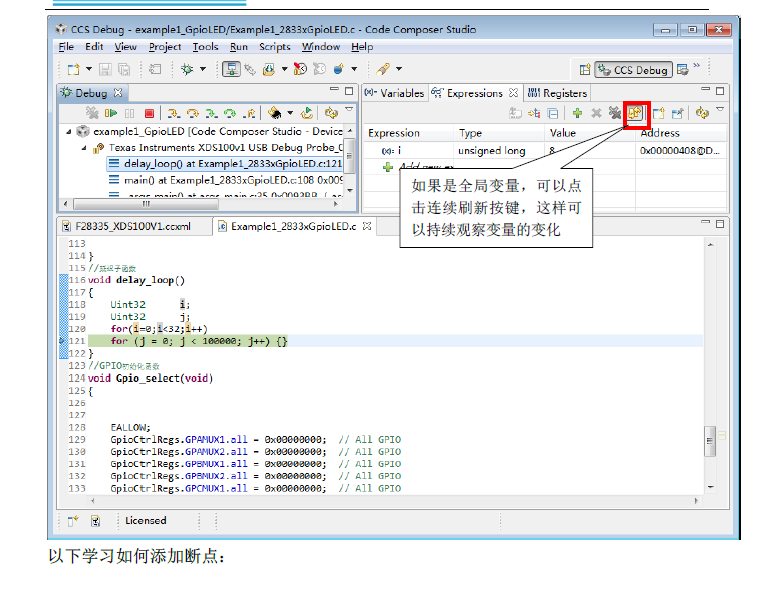Click the Debug view horizontal scrollbar thumb
777x598 pixels.
(x=145, y=204)
